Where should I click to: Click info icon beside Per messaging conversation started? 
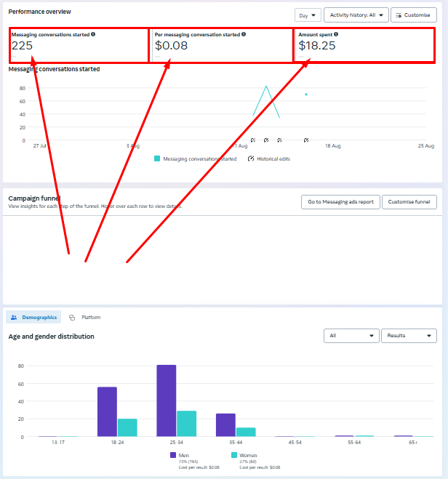[x=243, y=34]
